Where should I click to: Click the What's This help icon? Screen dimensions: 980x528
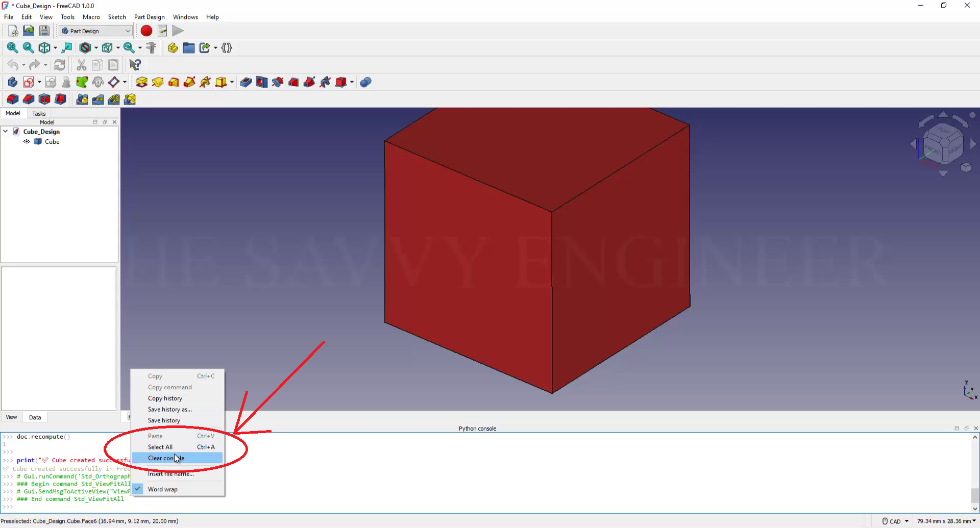click(x=135, y=65)
